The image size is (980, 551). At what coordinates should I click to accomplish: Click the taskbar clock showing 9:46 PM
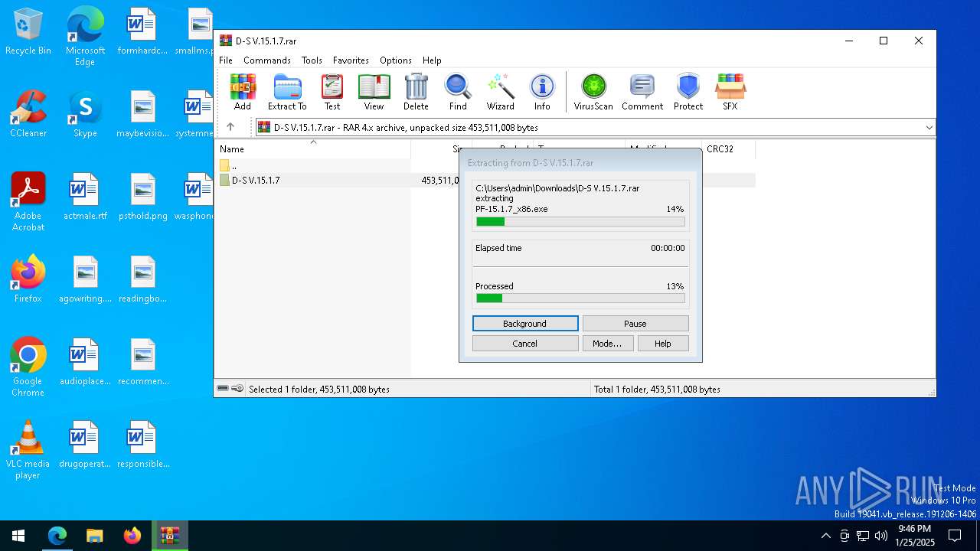914,536
